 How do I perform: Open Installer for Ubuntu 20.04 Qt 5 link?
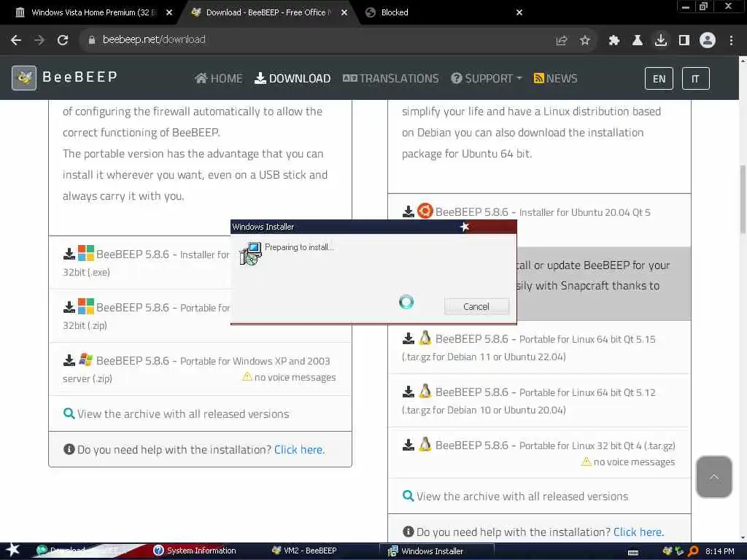[543, 212]
